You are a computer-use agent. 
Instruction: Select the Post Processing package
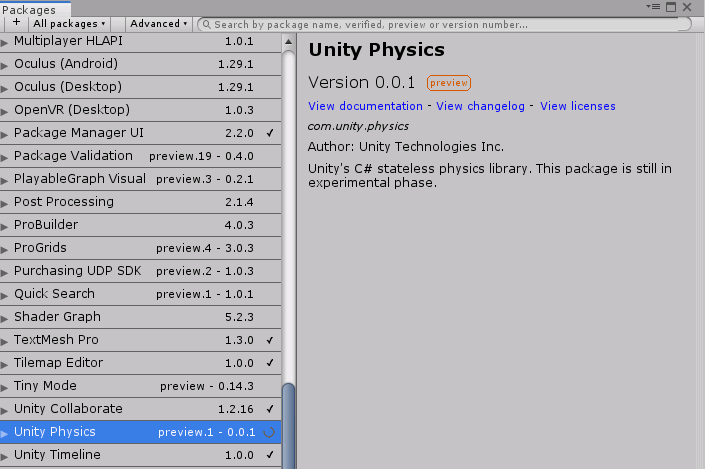point(140,202)
